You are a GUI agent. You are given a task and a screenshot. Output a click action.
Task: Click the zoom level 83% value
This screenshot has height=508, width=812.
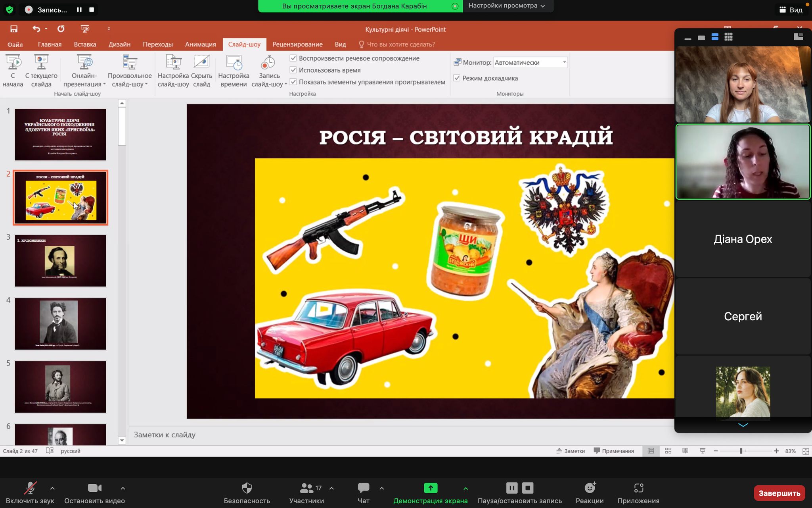pos(790,451)
